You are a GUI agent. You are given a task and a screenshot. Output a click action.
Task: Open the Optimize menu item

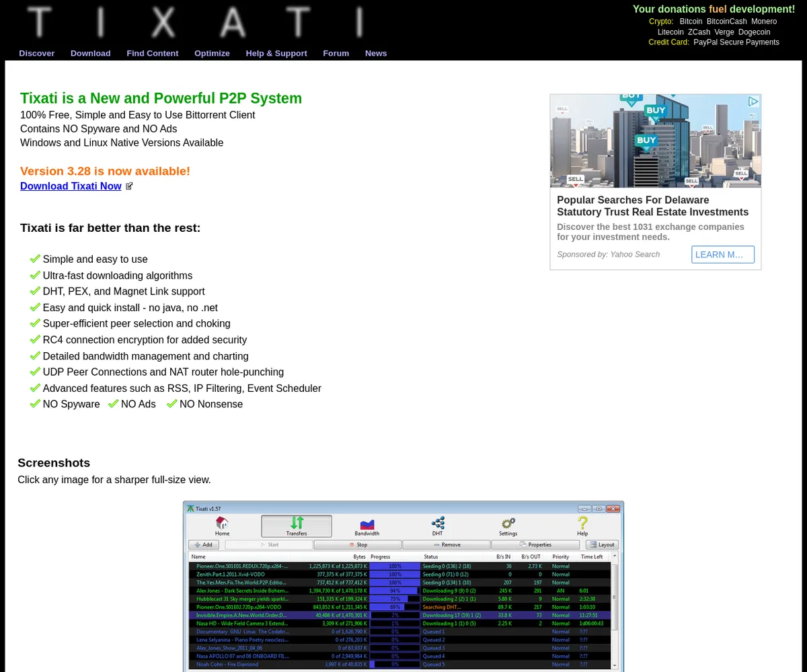(212, 53)
